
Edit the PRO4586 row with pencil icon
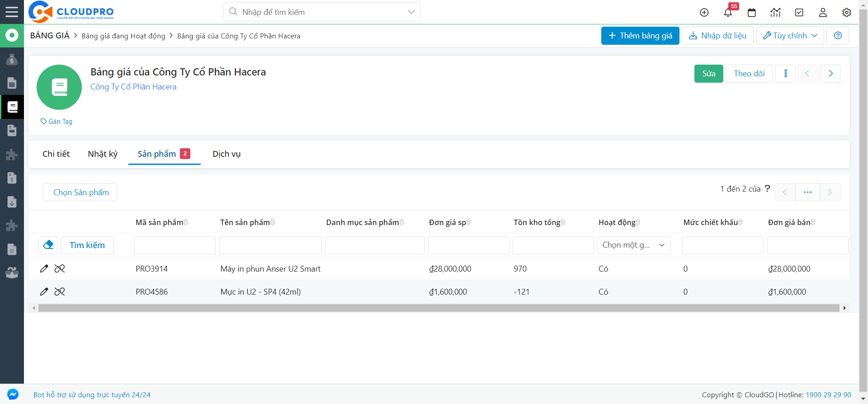tap(44, 292)
